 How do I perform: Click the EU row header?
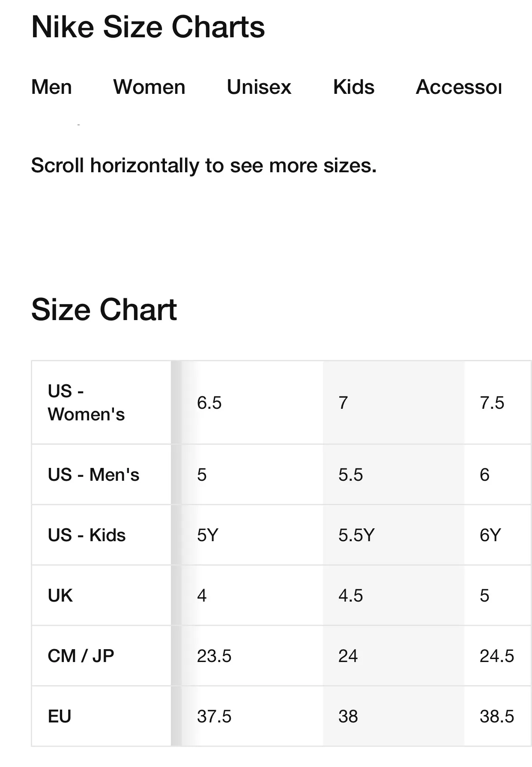59,716
